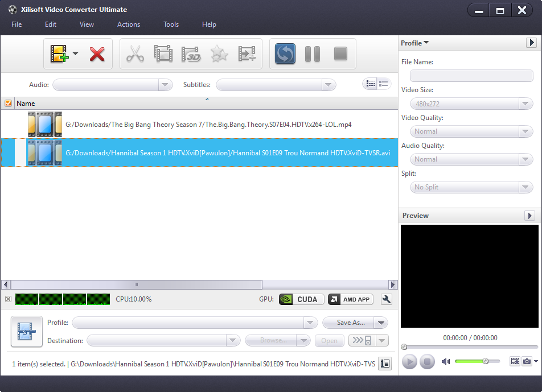Open the video Edit filmstrip tool
The width and height of the screenshot is (542, 392).
pyautogui.click(x=163, y=53)
